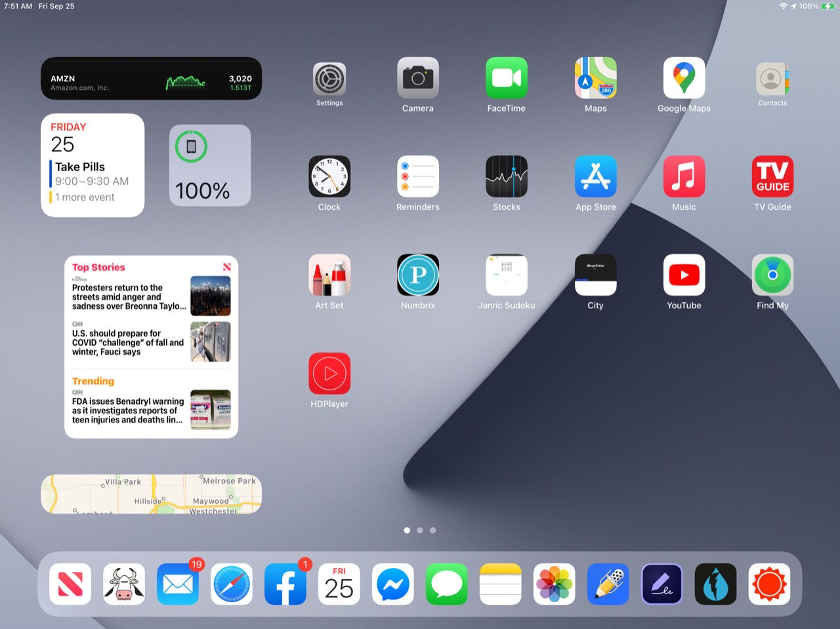840x629 pixels.
Task: Launch Art Set
Action: (x=329, y=275)
